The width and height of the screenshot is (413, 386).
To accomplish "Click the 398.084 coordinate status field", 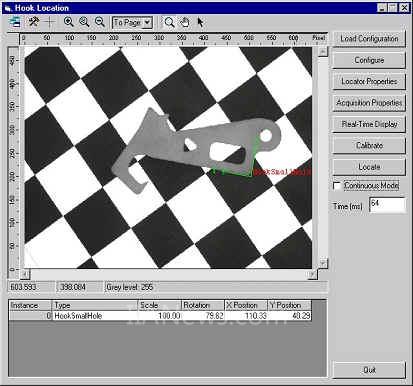I will click(x=80, y=287).
